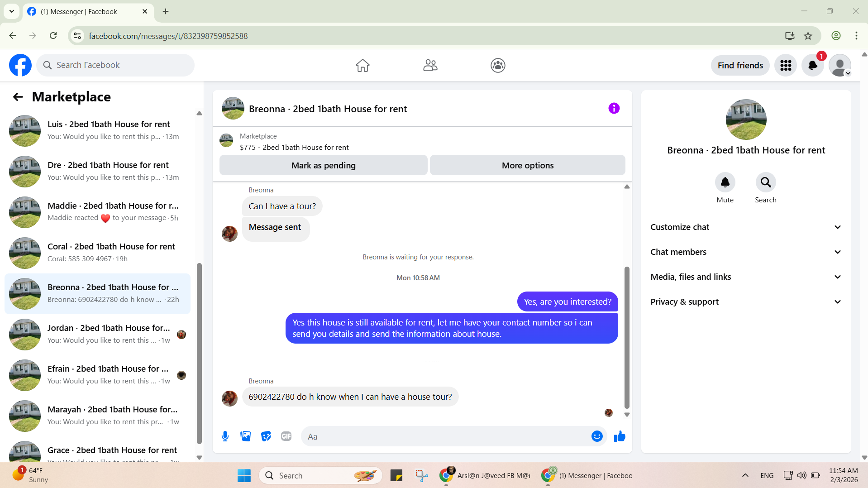The image size is (868, 488).
Task: Attach a photo file icon
Action: coord(245,436)
